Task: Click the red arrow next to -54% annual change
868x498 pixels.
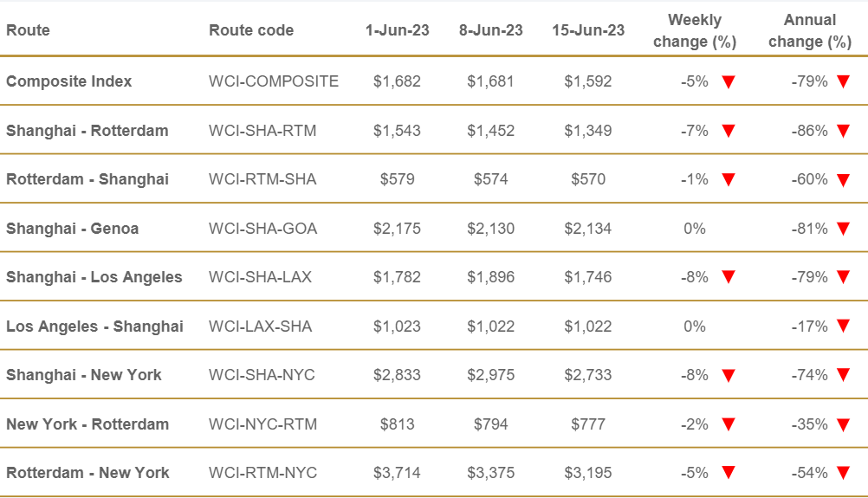Action: [x=843, y=473]
